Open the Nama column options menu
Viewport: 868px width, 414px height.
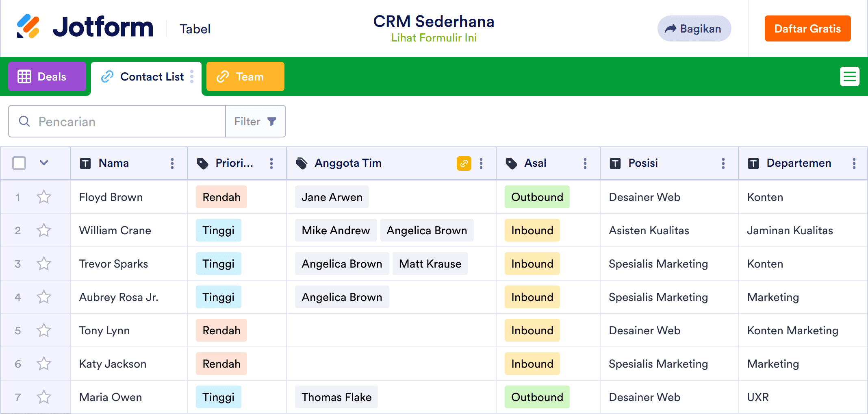click(x=172, y=163)
